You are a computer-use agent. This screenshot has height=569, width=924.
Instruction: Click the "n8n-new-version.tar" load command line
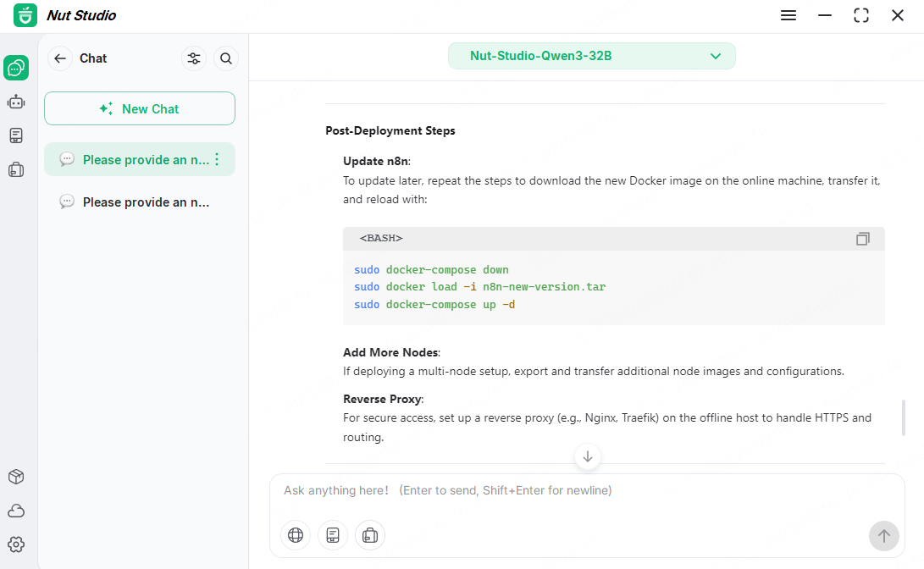[479, 287]
